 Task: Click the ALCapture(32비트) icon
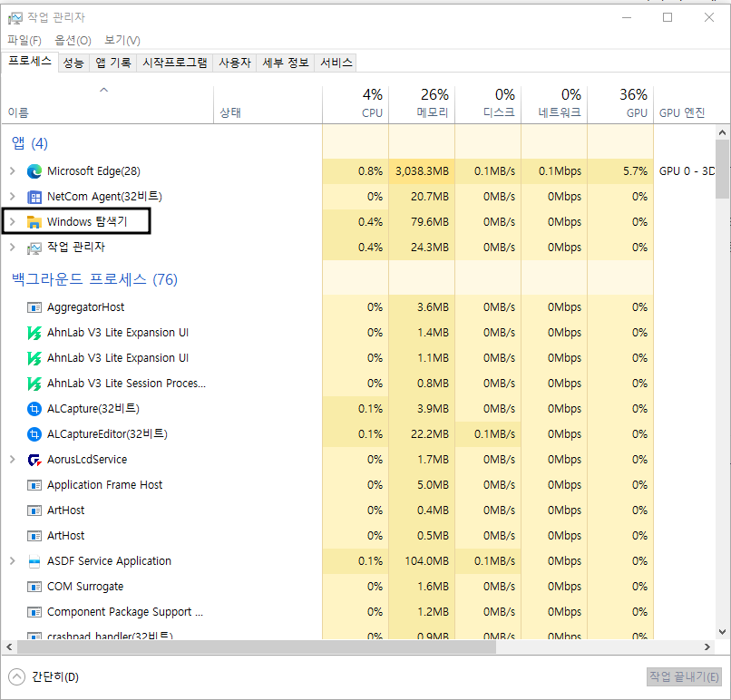click(x=34, y=409)
